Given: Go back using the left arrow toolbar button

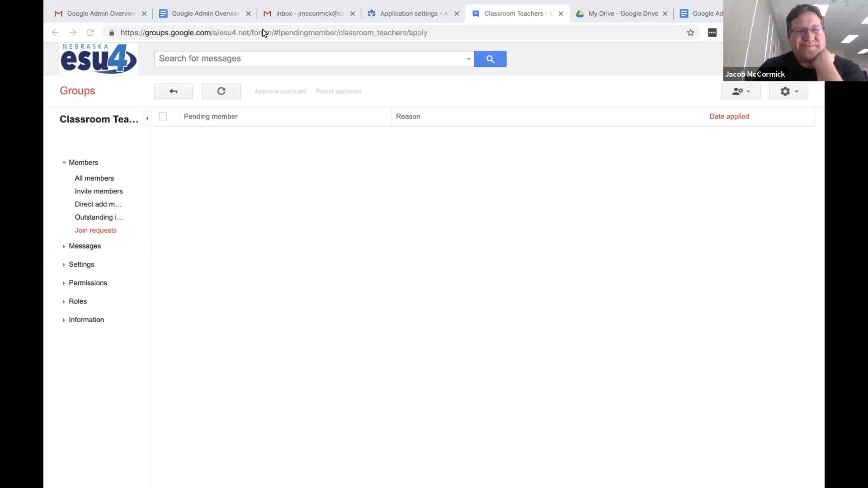Looking at the screenshot, I should 174,91.
